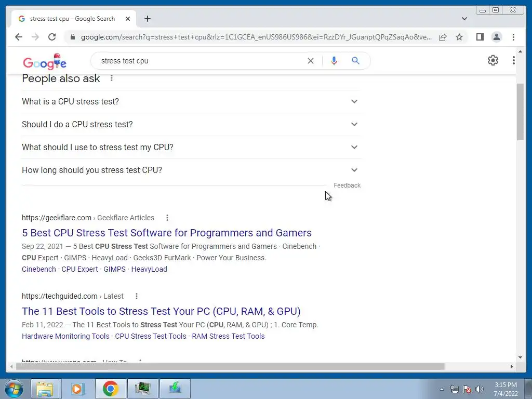532x399 pixels.
Task: Click the scroll down arrow
Action: tap(520, 357)
